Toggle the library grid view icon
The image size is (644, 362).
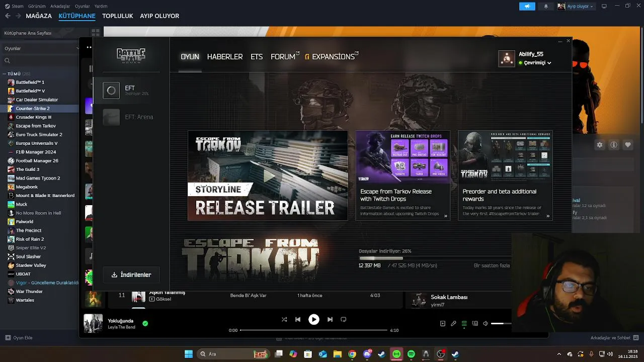95,33
